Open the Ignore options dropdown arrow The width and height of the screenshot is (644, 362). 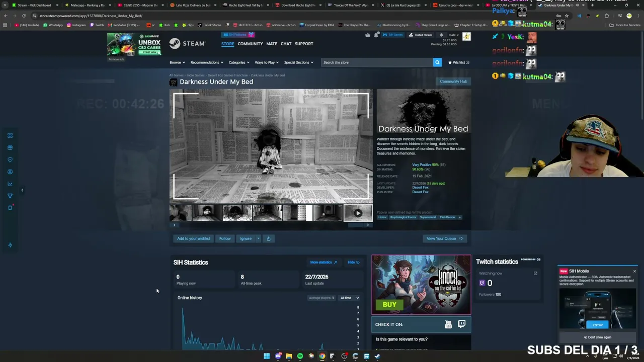(x=259, y=239)
